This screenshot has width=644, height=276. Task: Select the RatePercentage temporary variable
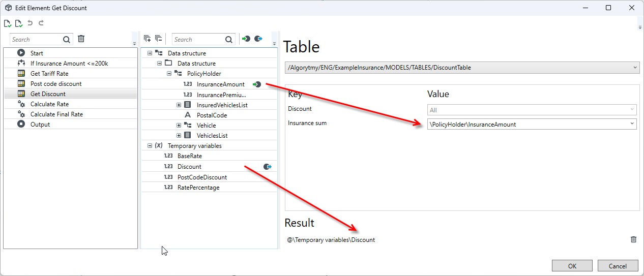pos(198,188)
